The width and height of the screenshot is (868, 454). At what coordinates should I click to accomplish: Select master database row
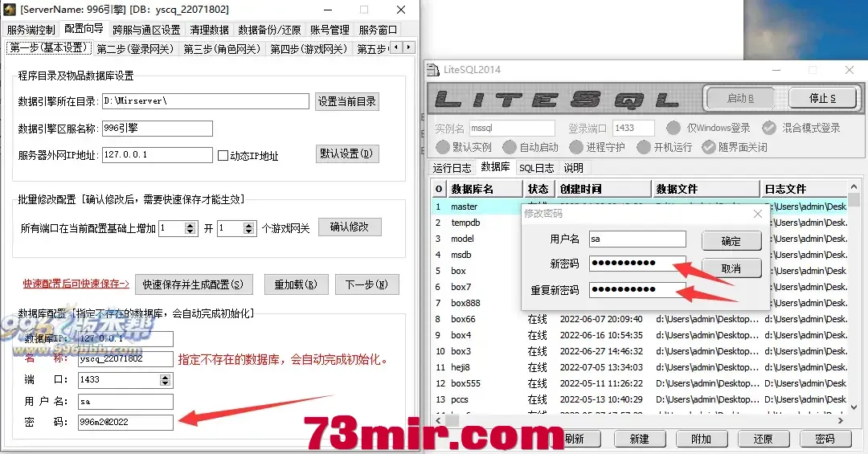click(640, 207)
